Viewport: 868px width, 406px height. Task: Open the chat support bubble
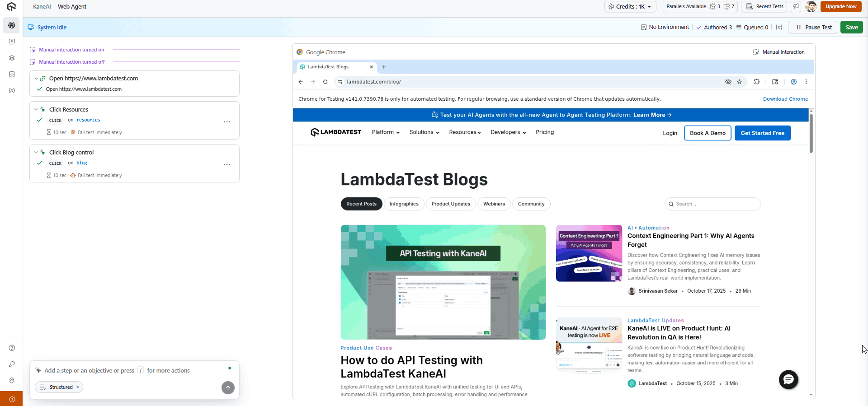tap(788, 380)
